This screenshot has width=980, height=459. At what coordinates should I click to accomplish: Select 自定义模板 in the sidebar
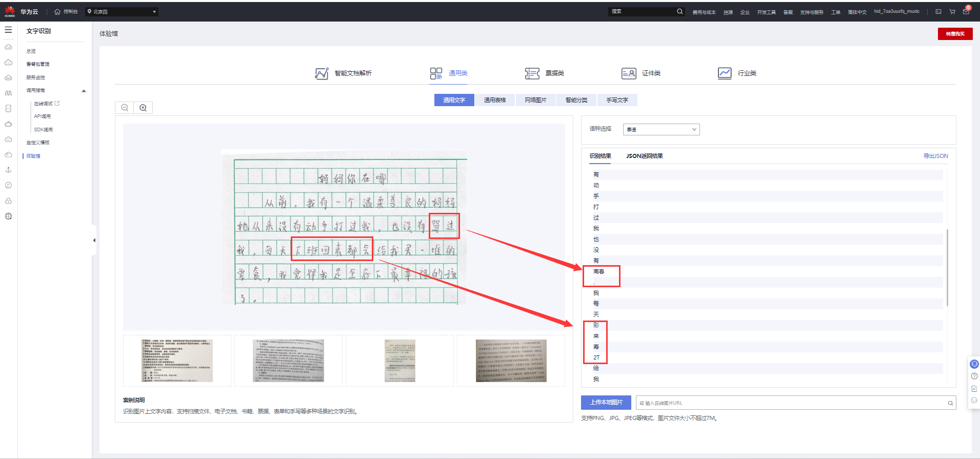pyautogui.click(x=38, y=143)
